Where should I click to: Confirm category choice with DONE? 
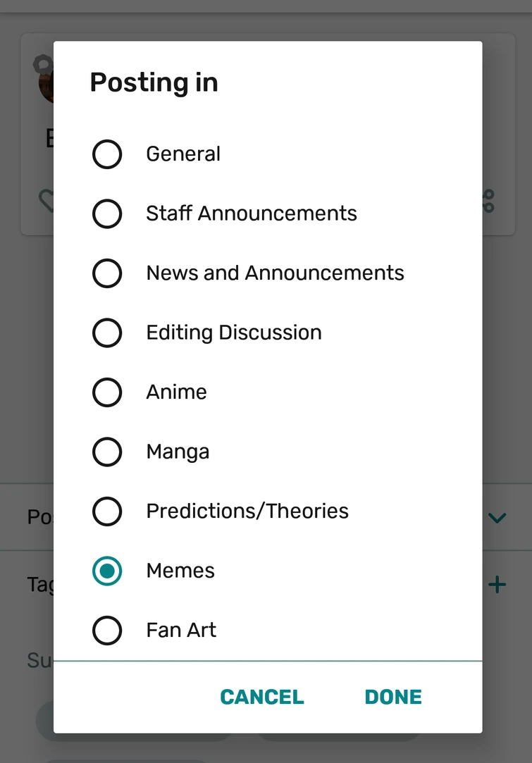(392, 696)
